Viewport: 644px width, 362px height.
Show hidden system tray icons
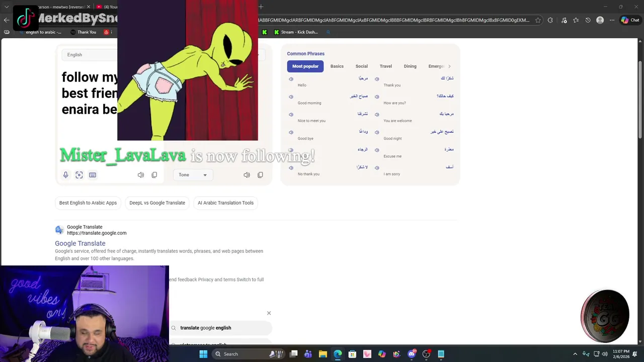pyautogui.click(x=575, y=354)
